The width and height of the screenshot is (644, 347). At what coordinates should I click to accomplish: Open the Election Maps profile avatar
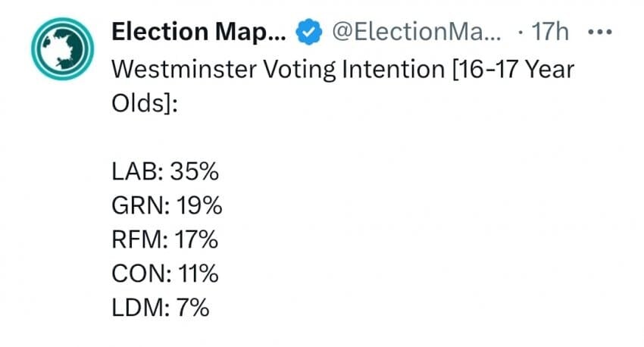(62, 48)
